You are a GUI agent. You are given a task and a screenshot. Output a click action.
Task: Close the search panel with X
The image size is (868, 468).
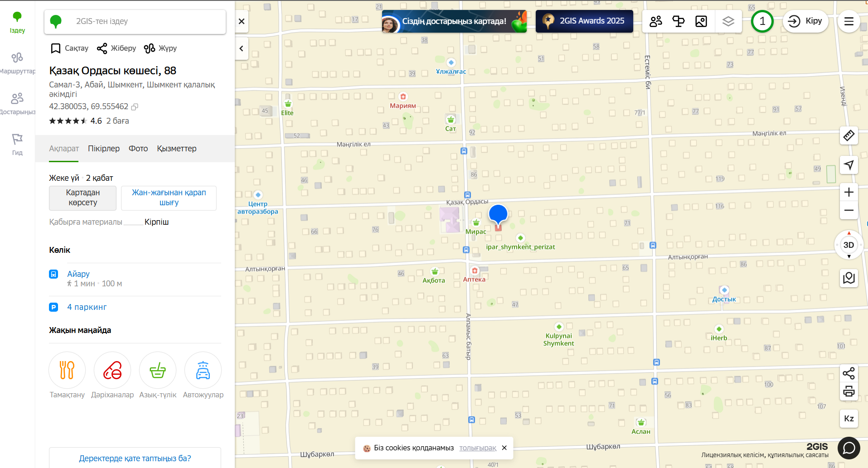pyautogui.click(x=242, y=21)
